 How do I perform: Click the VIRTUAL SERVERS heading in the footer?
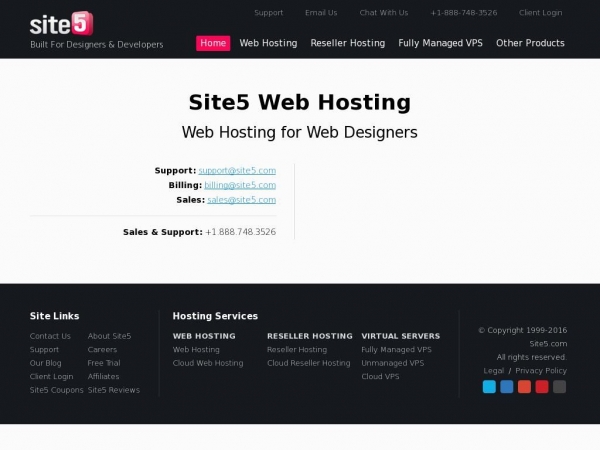tap(401, 336)
